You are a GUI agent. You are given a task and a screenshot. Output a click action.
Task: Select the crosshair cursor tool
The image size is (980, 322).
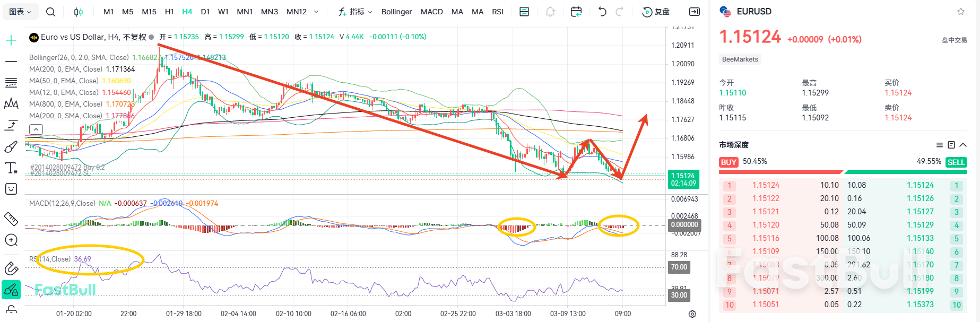point(11,40)
